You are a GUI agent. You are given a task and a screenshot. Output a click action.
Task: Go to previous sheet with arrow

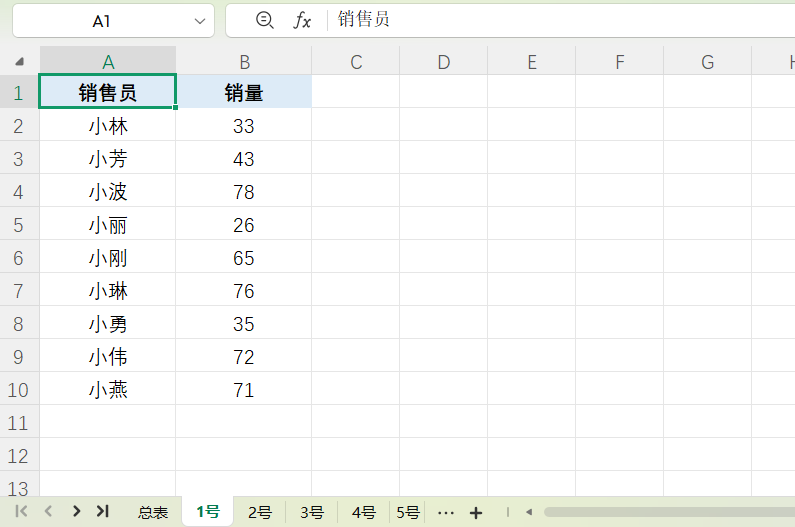click(48, 511)
